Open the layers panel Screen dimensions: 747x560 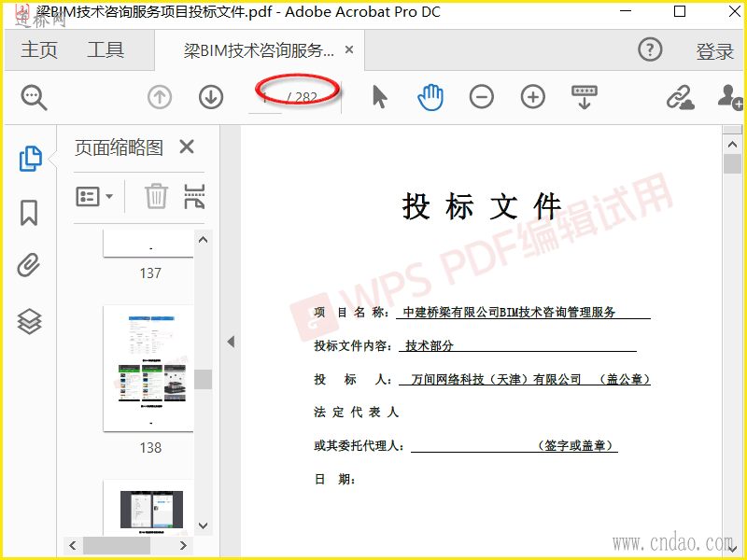[30, 321]
